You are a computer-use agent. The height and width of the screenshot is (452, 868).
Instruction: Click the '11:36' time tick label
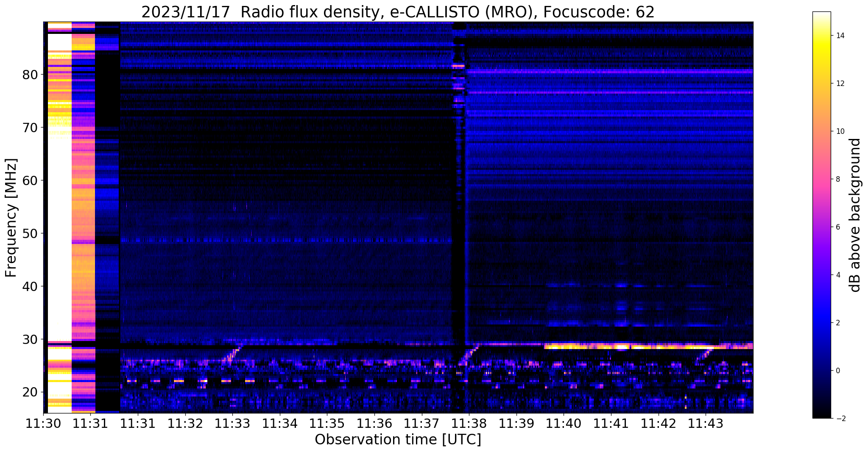(374, 424)
